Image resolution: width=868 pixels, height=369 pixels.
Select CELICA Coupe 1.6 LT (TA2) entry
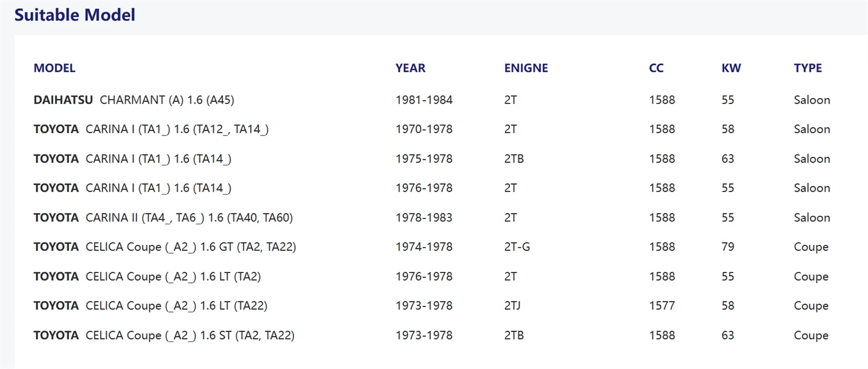147,277
